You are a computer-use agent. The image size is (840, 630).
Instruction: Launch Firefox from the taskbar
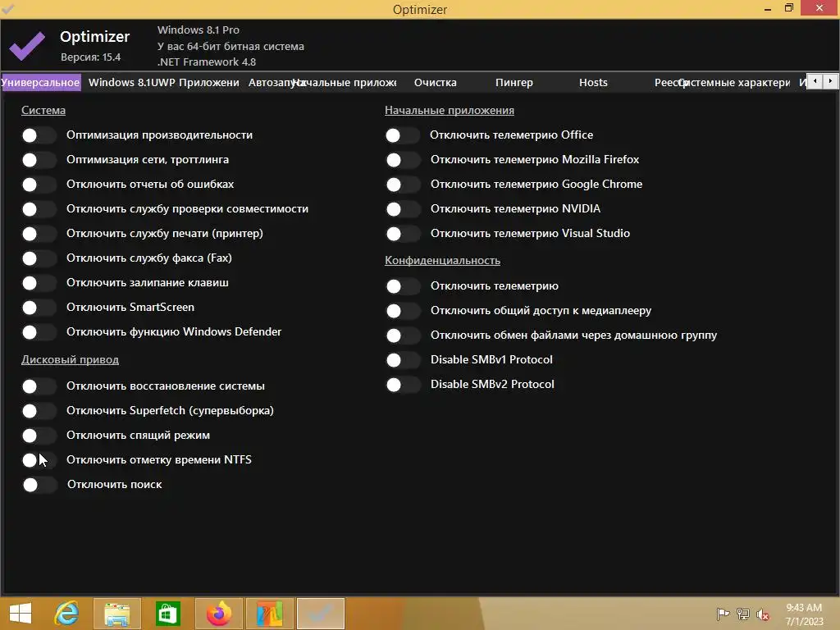click(218, 614)
